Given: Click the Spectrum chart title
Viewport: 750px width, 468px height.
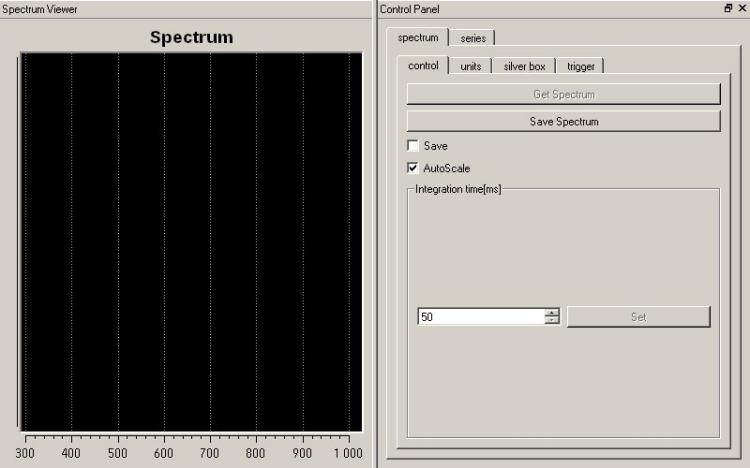Looking at the screenshot, I should click(191, 37).
